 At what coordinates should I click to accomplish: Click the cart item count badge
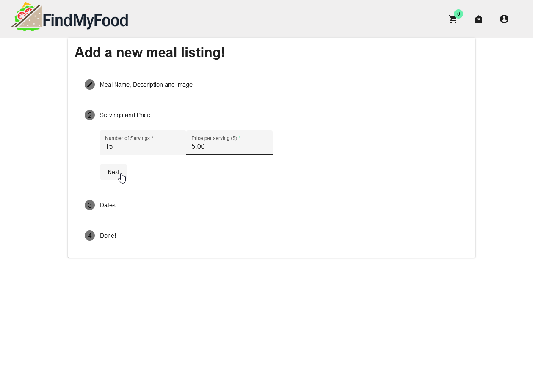pos(458,14)
